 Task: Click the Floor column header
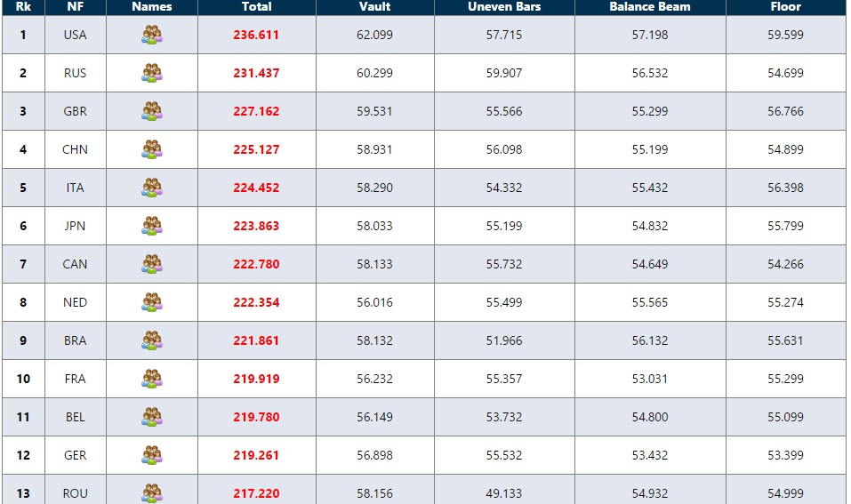(x=785, y=7)
